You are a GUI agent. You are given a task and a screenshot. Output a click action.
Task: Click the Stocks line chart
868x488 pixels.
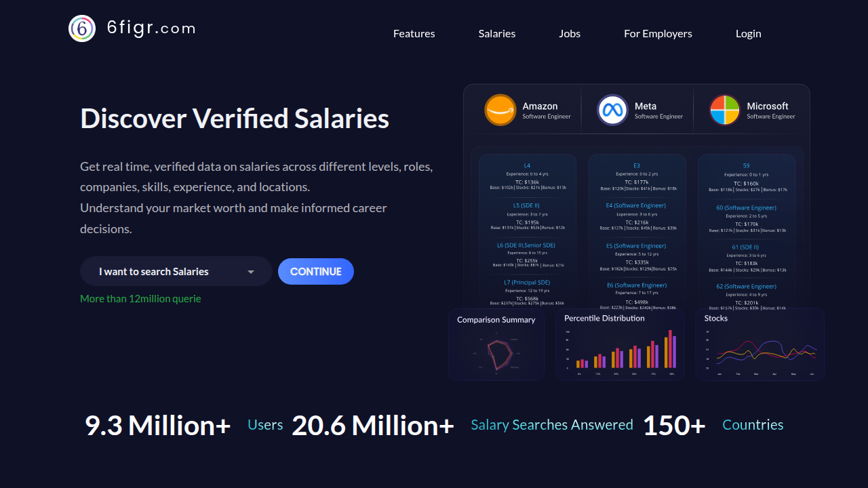click(760, 352)
